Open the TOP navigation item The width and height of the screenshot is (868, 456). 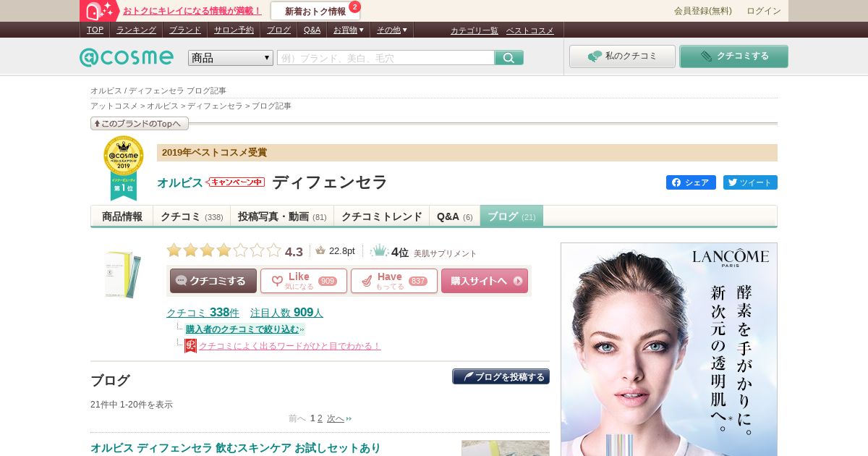95,30
